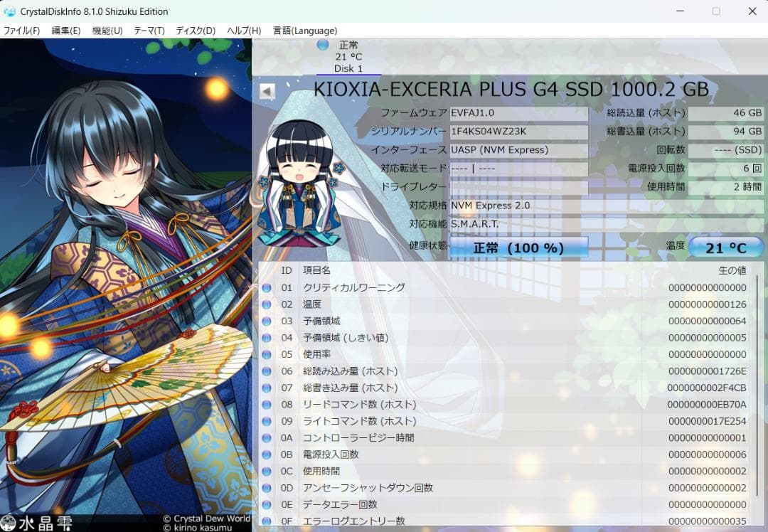This screenshot has width=768, height=532.
Task: Click the 21 °C temperature display button
Action: 726,247
